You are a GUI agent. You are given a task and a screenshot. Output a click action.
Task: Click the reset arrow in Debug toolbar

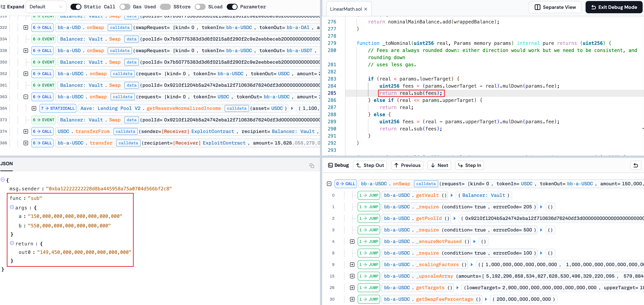636,165
